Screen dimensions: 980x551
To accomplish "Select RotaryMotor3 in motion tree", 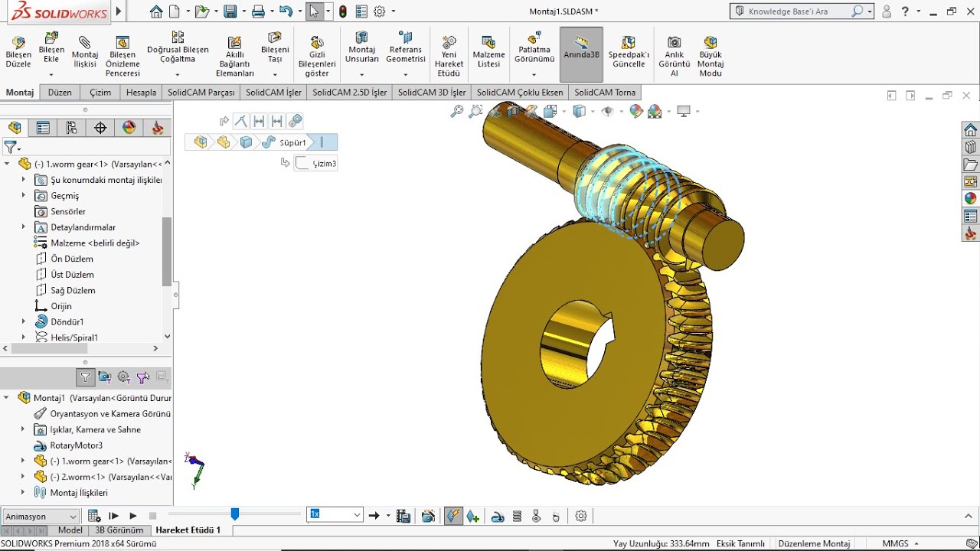I will coord(77,445).
